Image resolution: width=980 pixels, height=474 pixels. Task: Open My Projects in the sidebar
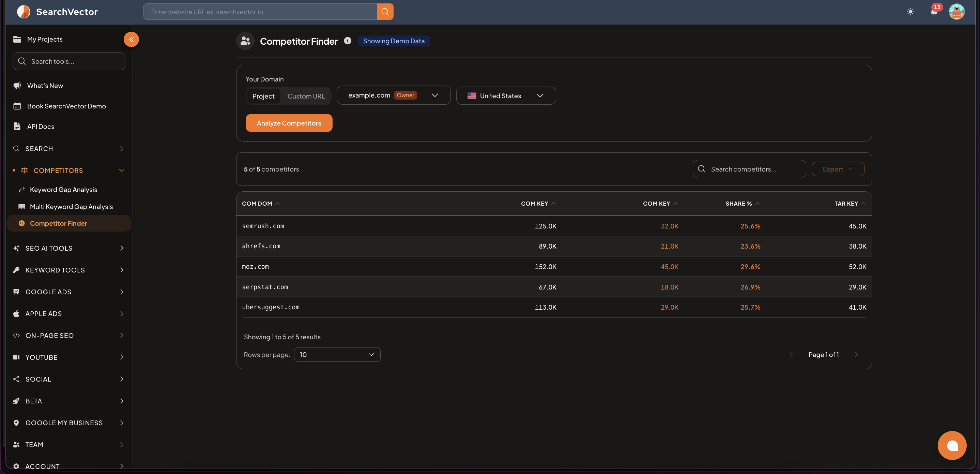(45, 39)
